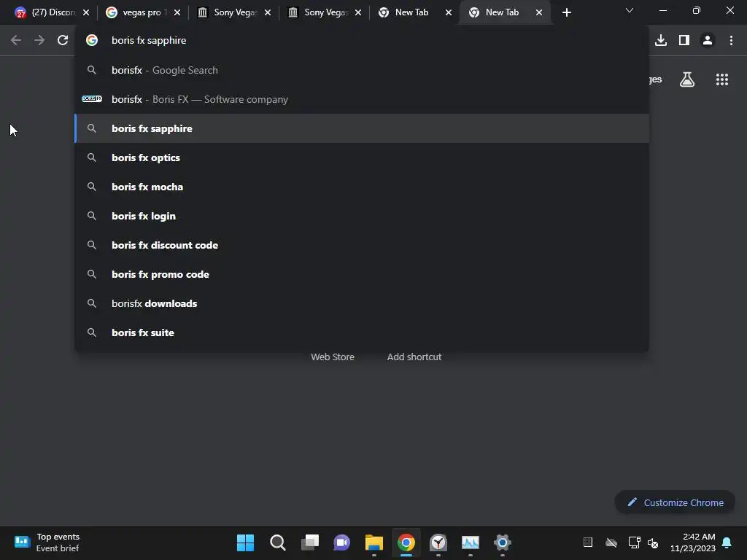
Task: Open the Search Labs flask icon
Action: click(x=687, y=79)
